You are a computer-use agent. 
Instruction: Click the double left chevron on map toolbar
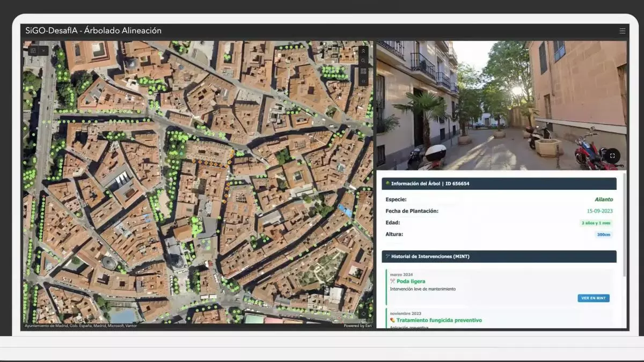point(363,81)
